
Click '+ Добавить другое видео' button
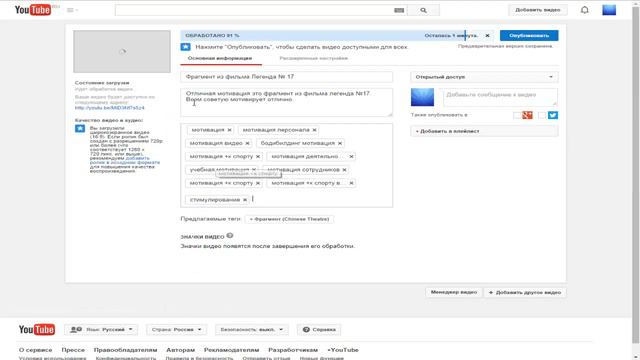525,292
